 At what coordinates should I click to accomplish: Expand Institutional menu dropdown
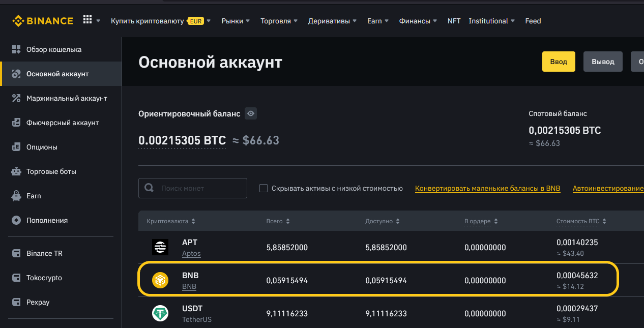[x=513, y=21]
